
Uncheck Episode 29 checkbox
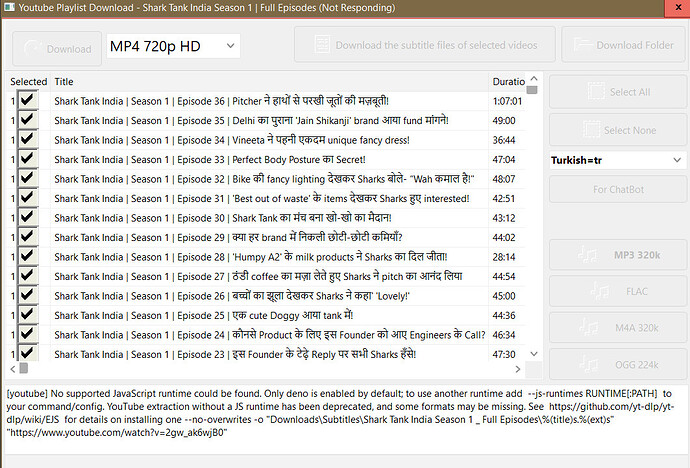click(27, 237)
